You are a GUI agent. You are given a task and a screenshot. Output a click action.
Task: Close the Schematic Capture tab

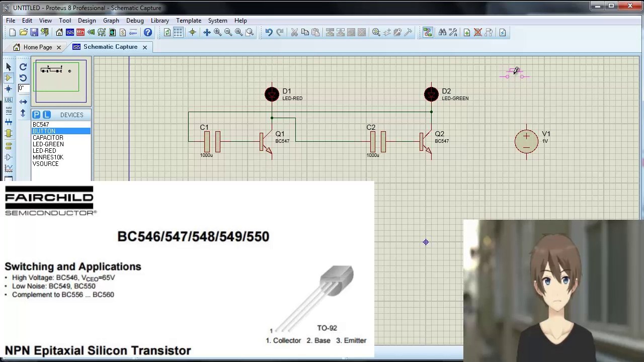point(144,47)
